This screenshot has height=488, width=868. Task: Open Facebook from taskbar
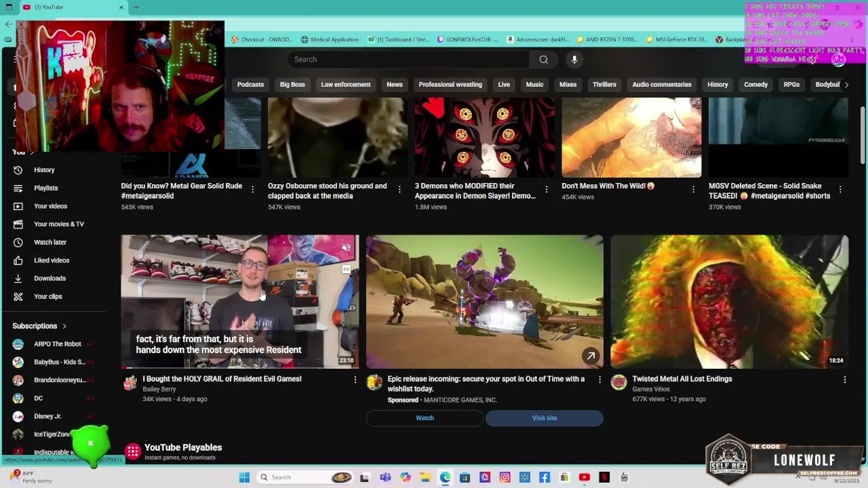pos(545,477)
